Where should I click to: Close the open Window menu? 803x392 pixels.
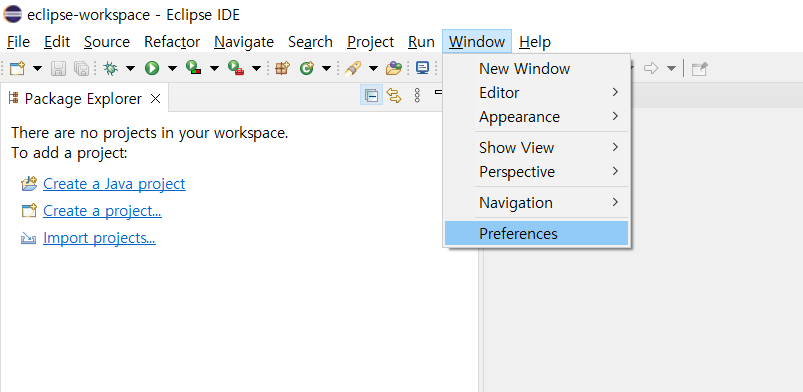477,42
